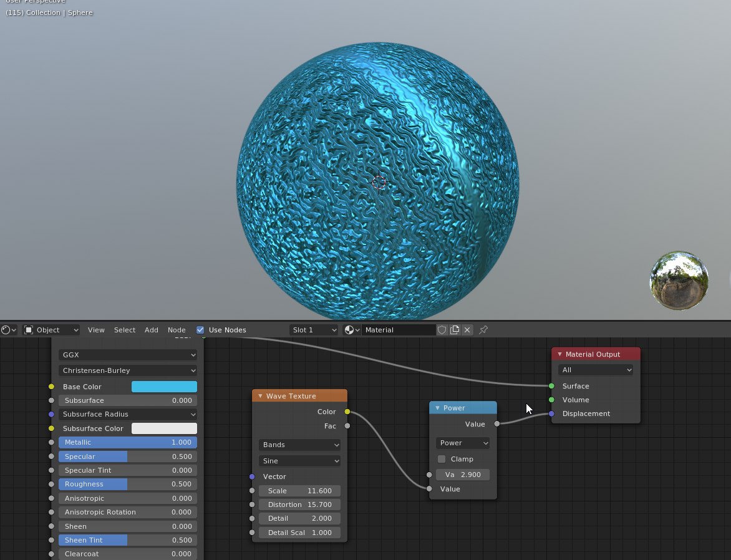
Task: Click the Detail value field
Action: pyautogui.click(x=299, y=518)
